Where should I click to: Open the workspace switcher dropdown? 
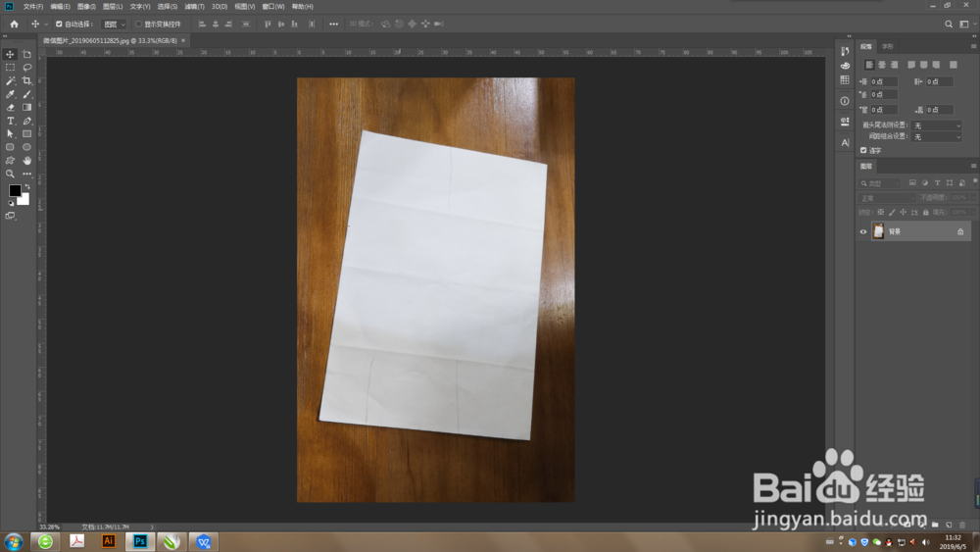pyautogui.click(x=965, y=25)
